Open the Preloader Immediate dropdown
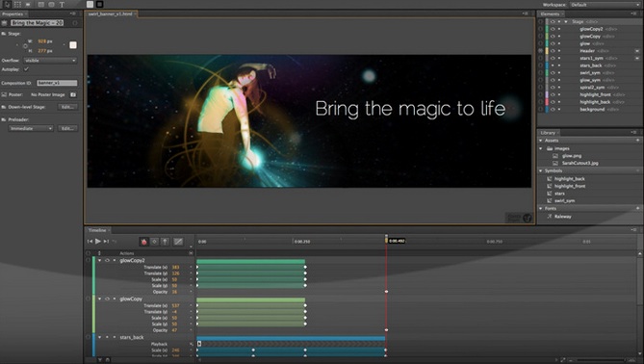 click(x=31, y=129)
